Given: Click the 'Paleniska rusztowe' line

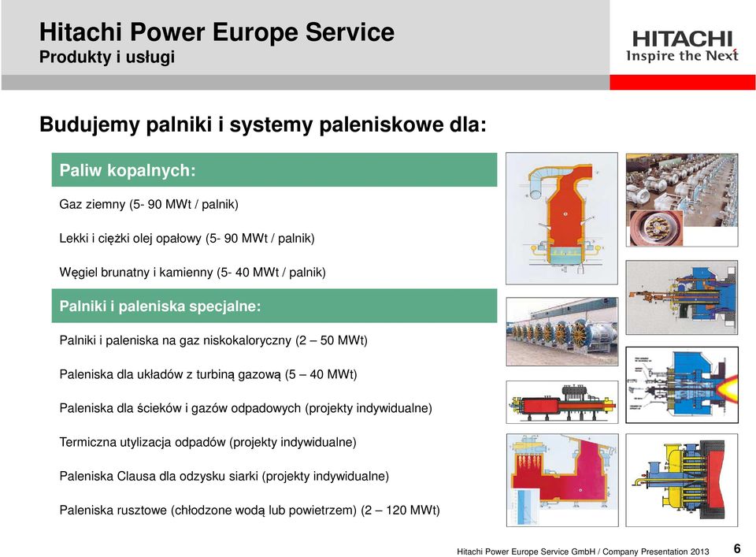Looking at the screenshot, I should pos(250,511).
